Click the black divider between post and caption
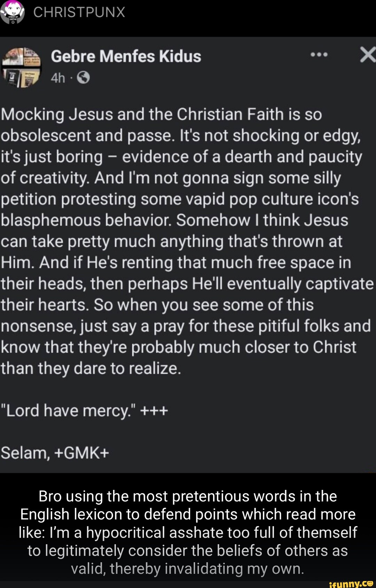This screenshot has height=588, width=376. [188, 479]
